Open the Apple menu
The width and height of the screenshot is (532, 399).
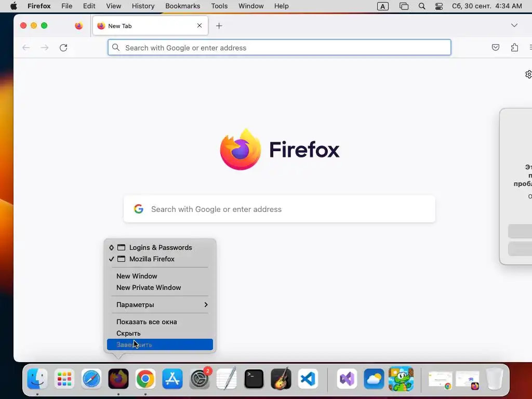[14, 6]
